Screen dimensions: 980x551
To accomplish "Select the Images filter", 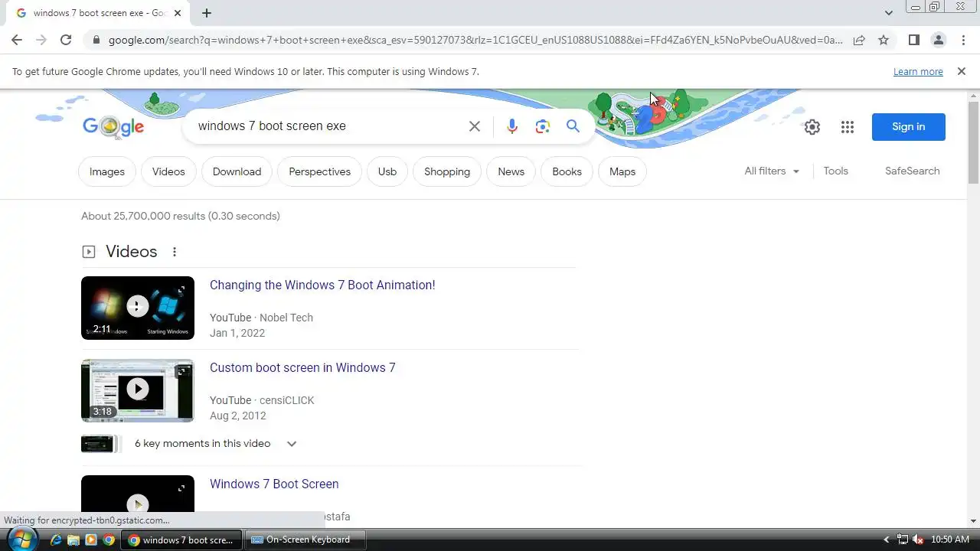I will [x=107, y=171].
